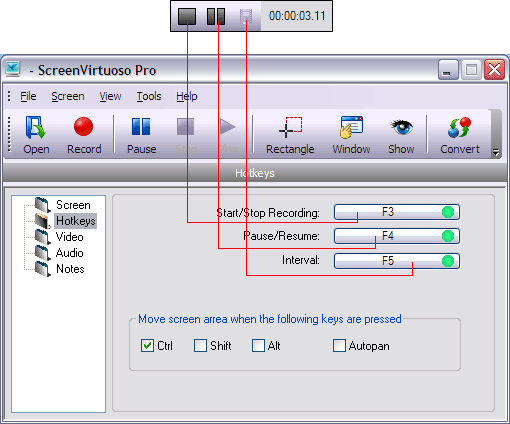Screen dimensions: 510x424
Task: Click the Start/Stop Recording F3 hotkey field
Action: coord(397,212)
